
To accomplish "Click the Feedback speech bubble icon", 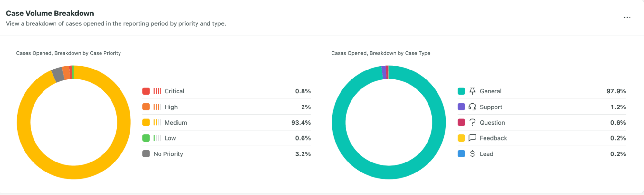I will click(x=472, y=138).
